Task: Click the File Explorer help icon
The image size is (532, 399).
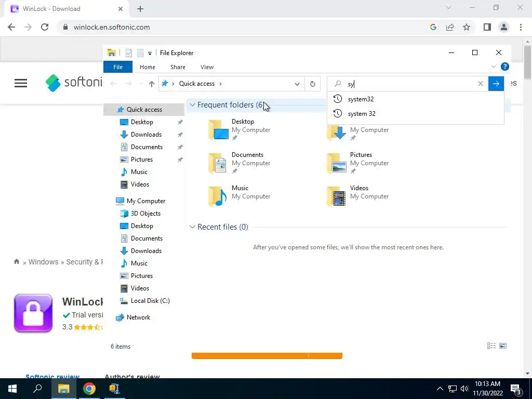Action: pyautogui.click(x=505, y=66)
